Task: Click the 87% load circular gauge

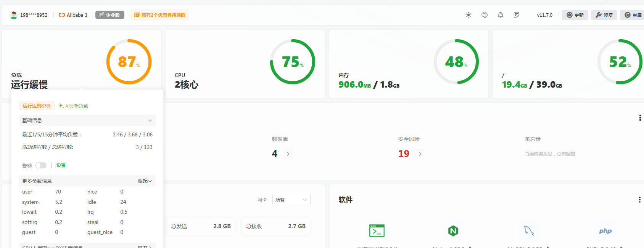Action: tap(129, 62)
